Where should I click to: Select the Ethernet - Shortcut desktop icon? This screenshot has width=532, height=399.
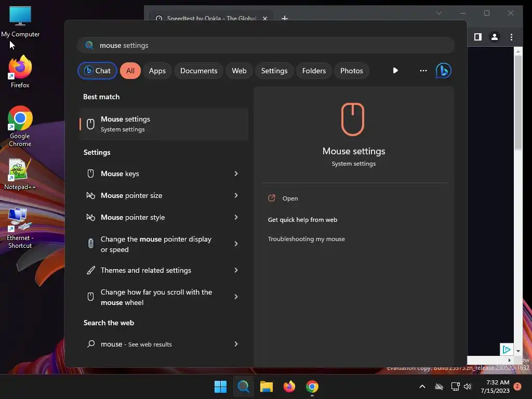point(20,229)
